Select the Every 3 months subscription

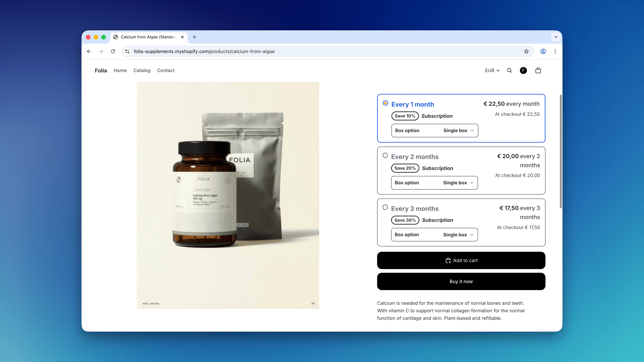[x=385, y=207]
